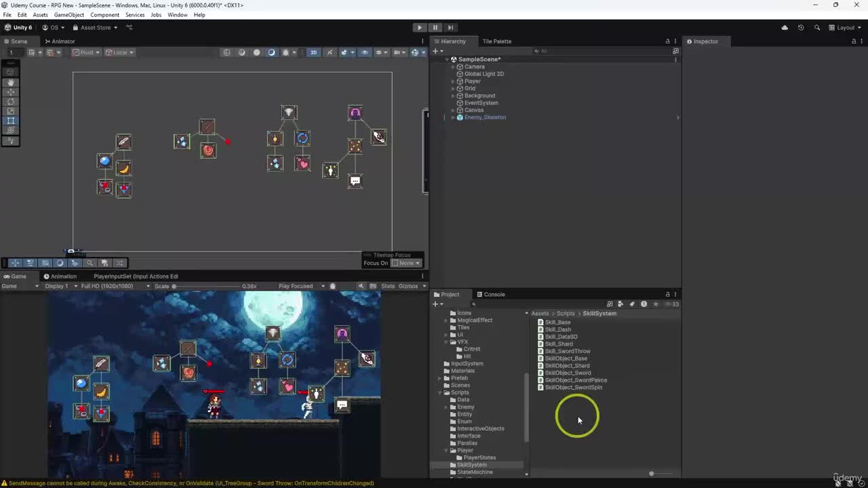The width and height of the screenshot is (868, 488).
Task: Click the Step frame button
Action: [450, 28]
